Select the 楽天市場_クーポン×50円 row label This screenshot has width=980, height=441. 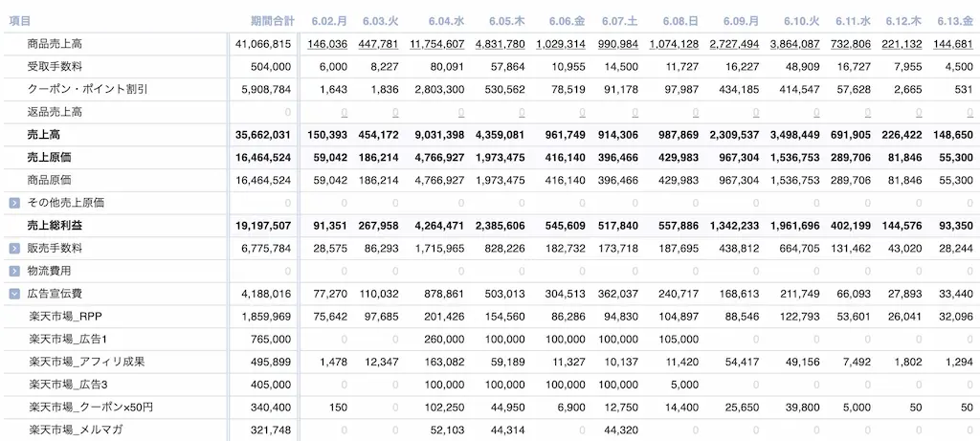click(x=91, y=408)
